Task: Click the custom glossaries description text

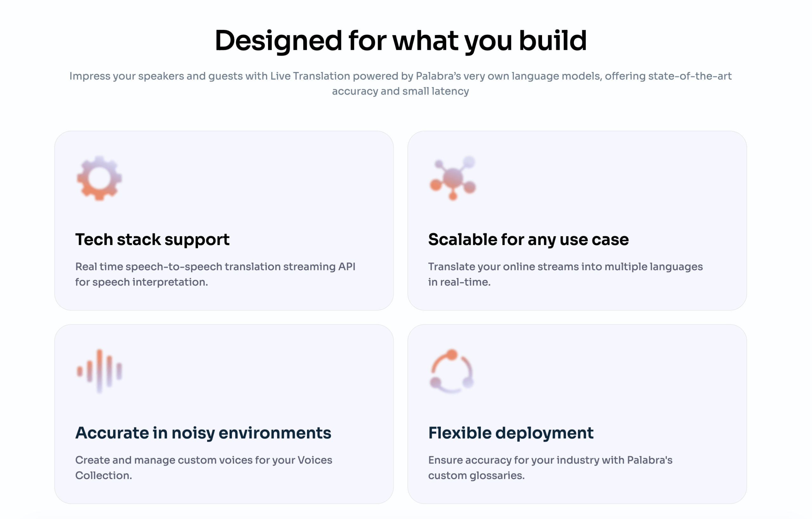Action: click(550, 468)
